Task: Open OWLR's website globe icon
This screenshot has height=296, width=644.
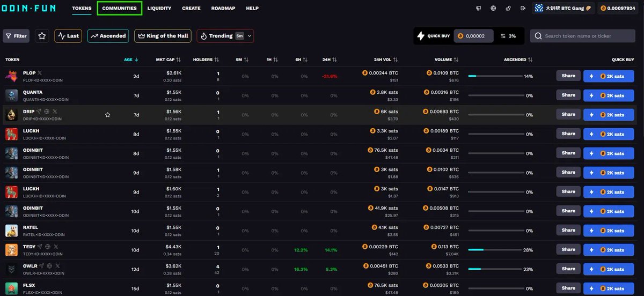Action: [49, 266]
